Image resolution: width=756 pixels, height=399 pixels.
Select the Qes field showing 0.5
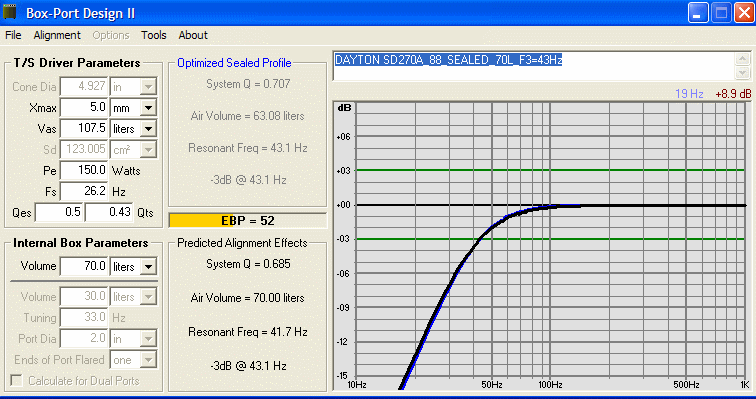[x=59, y=213]
